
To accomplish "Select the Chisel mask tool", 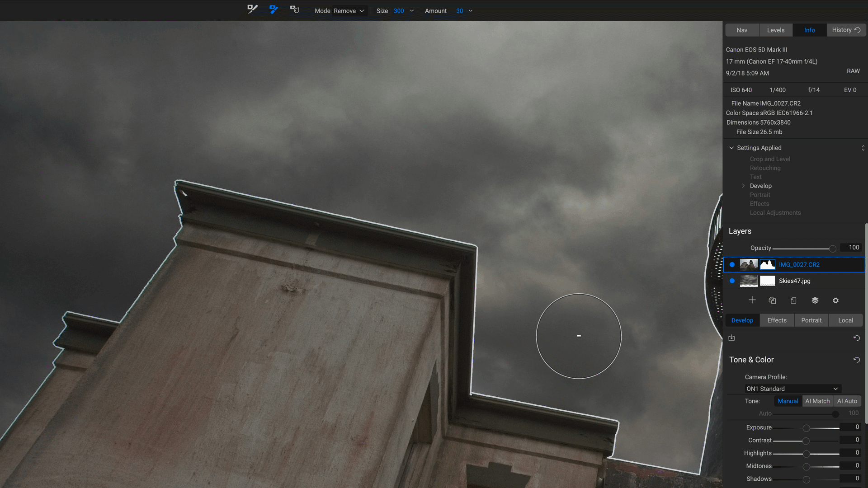I will point(274,9).
